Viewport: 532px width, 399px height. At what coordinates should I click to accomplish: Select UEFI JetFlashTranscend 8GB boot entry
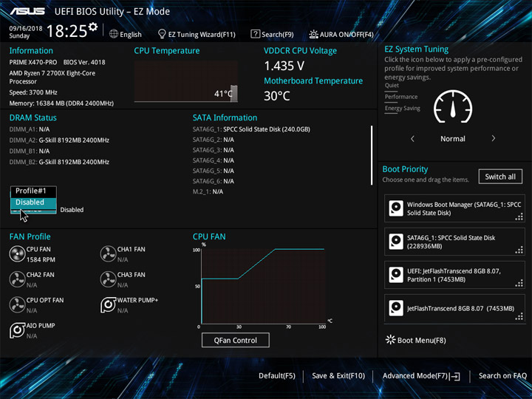(x=454, y=275)
